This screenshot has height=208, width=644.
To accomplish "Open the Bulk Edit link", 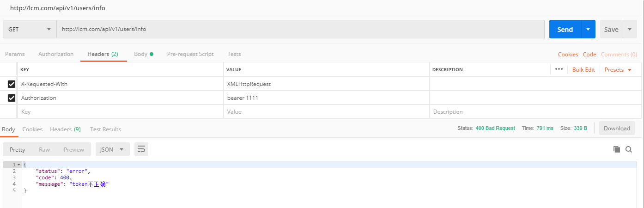I will (583, 70).
